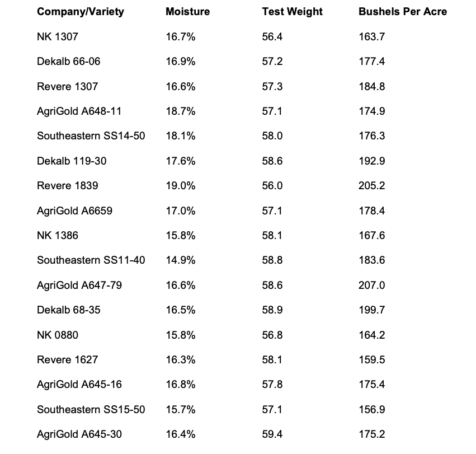Select the 205.2 bushels value
The width and height of the screenshot is (476, 454).
[x=371, y=186]
